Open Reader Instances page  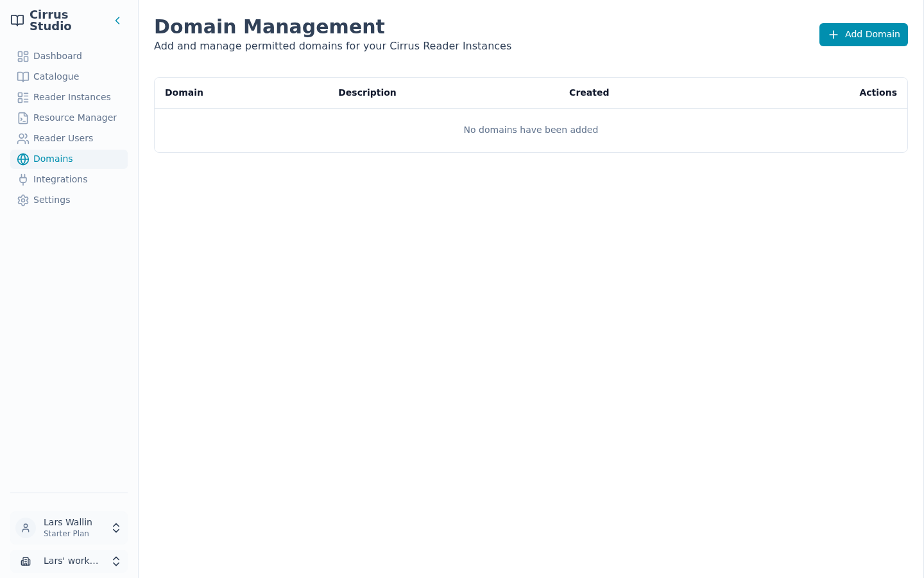tap(69, 98)
